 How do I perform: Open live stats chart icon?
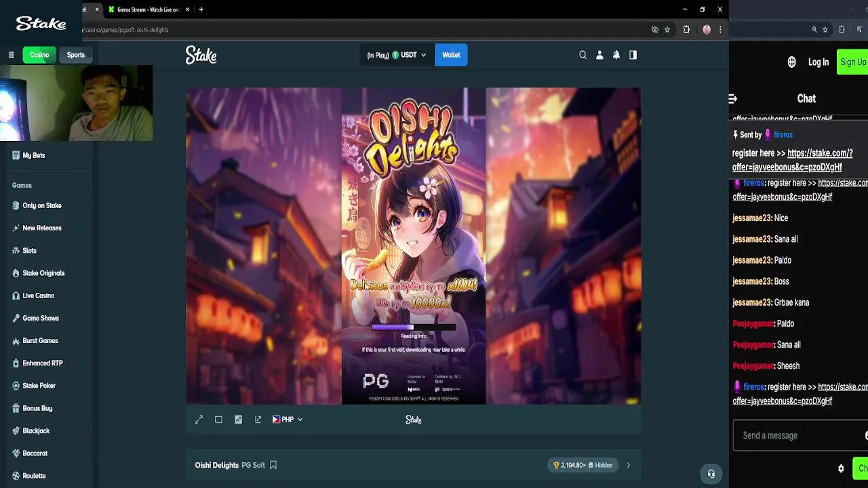point(238,420)
